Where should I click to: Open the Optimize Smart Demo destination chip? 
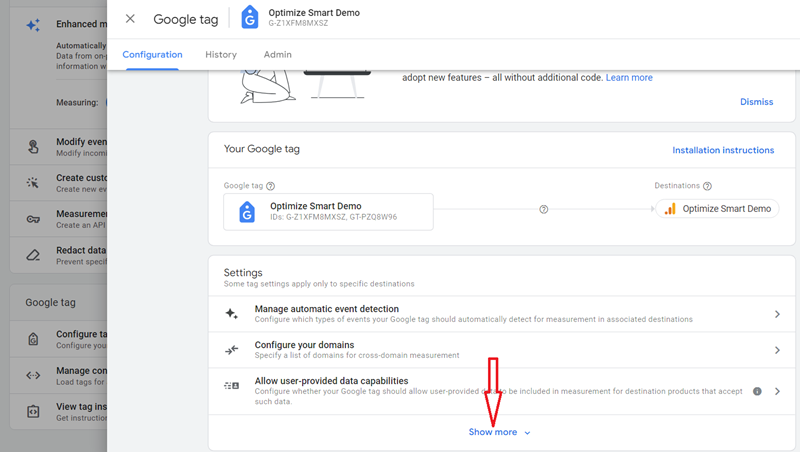(717, 209)
